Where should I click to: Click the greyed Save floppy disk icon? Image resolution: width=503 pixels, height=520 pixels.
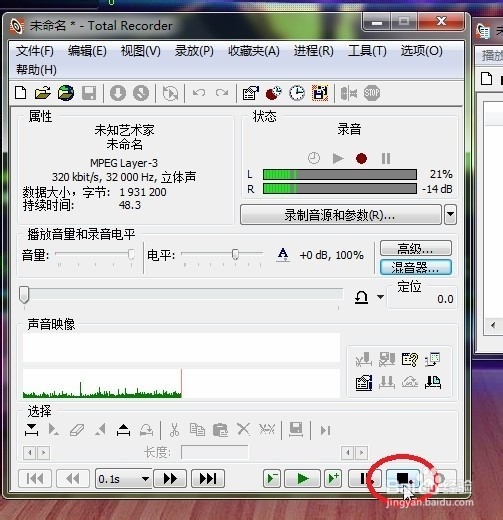pos(89,93)
